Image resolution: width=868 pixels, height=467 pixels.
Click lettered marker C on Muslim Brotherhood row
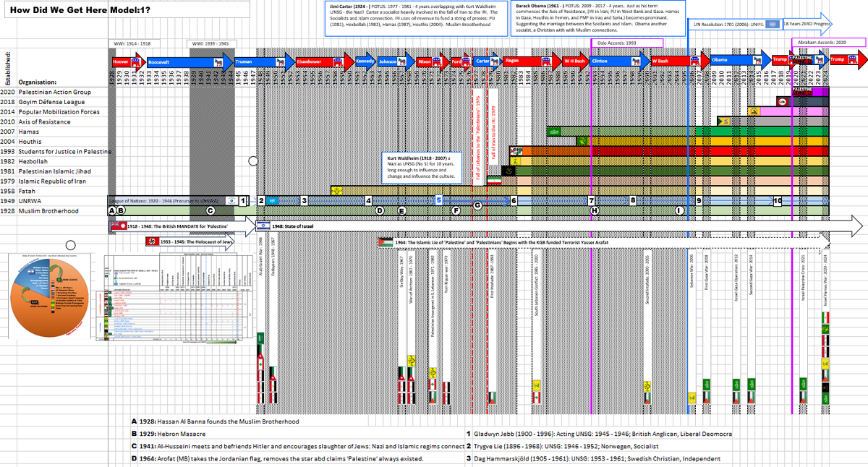point(210,210)
